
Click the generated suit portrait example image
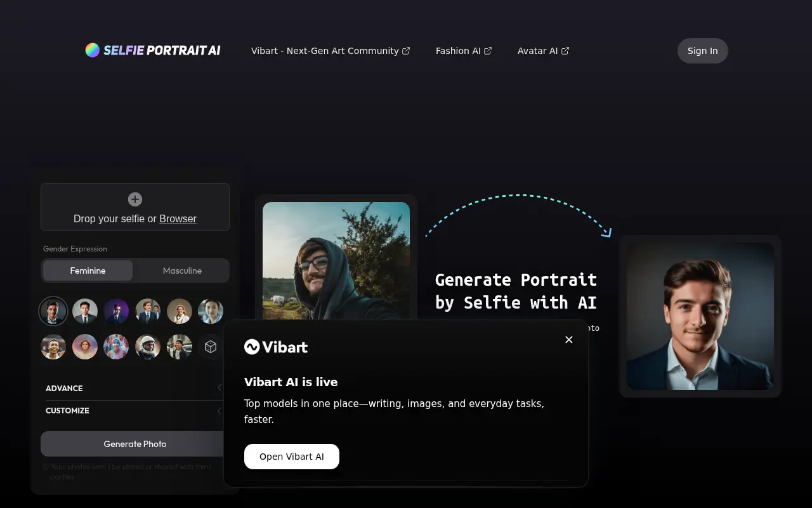tap(700, 316)
